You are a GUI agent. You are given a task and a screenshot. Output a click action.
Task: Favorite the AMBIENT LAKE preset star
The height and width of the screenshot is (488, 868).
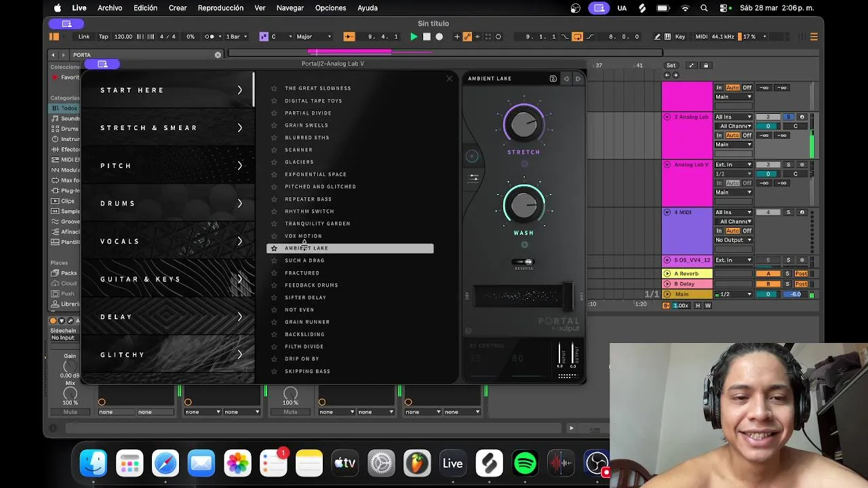pos(274,248)
